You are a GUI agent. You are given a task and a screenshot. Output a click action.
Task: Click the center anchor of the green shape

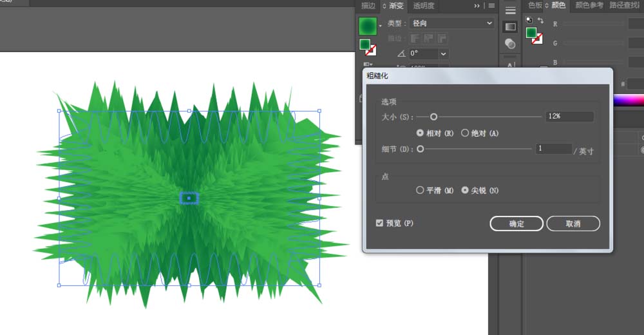(189, 198)
